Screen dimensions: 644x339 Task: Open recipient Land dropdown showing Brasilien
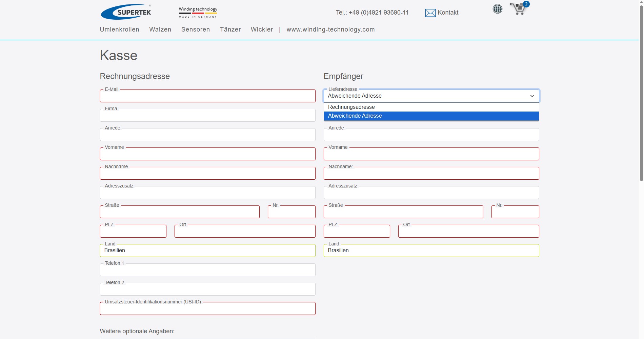431,251
